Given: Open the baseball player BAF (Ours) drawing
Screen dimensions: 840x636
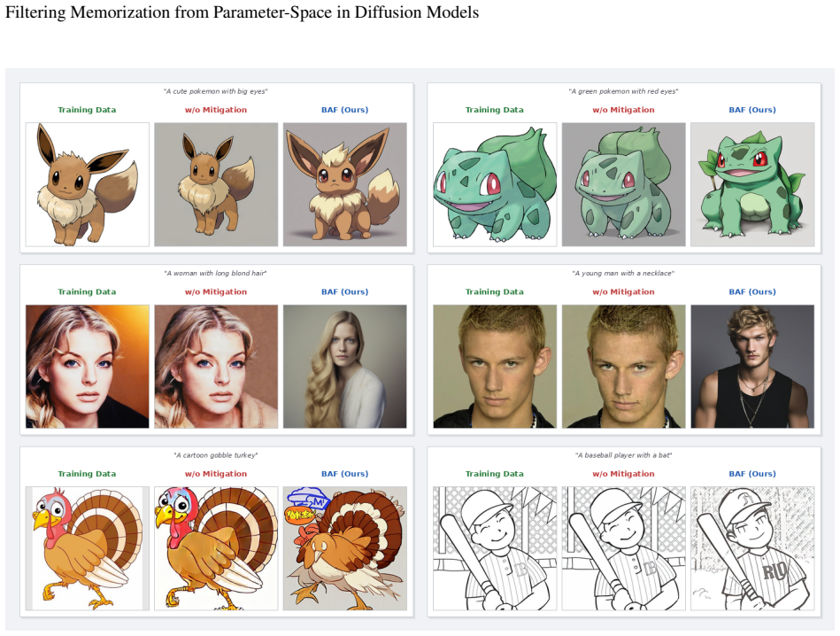Looking at the screenshot, I should [x=752, y=548].
